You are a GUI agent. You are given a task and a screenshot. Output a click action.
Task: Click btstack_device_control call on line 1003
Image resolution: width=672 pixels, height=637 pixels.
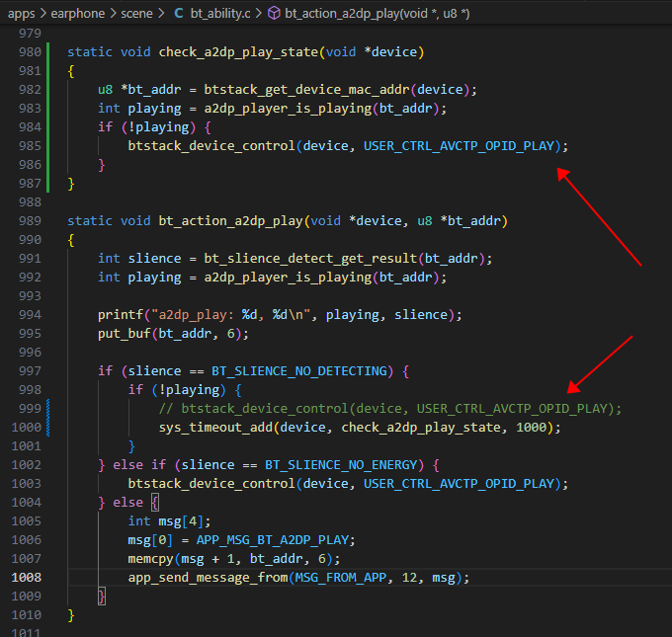[x=211, y=484]
